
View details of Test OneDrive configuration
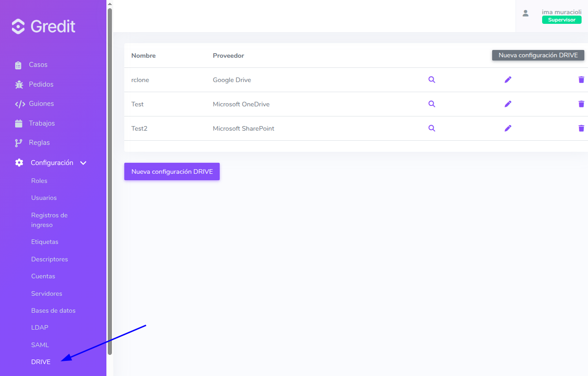click(432, 104)
